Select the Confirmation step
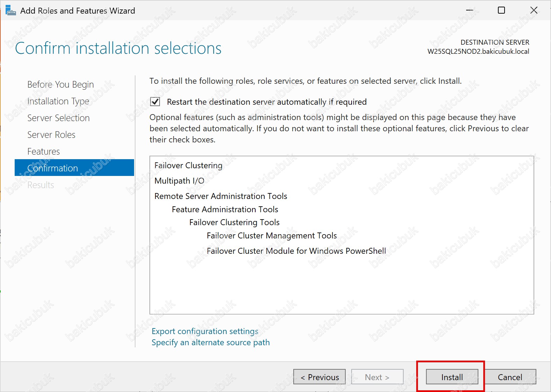 (53, 168)
